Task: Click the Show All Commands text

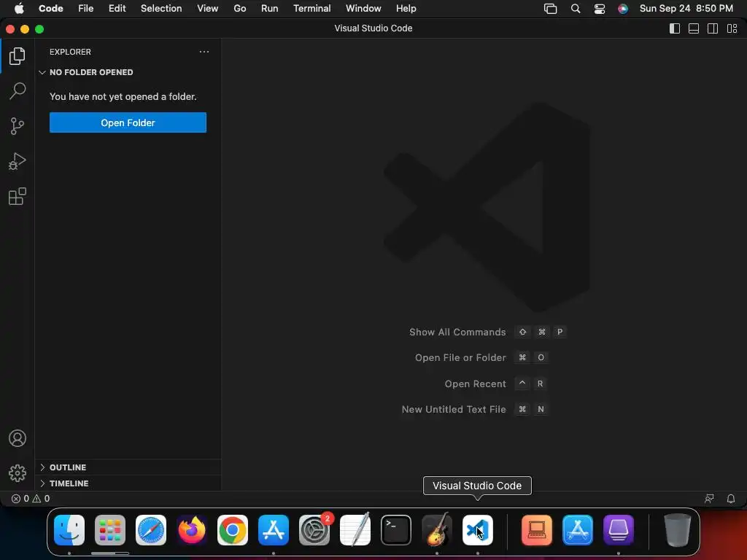Action: (x=457, y=332)
